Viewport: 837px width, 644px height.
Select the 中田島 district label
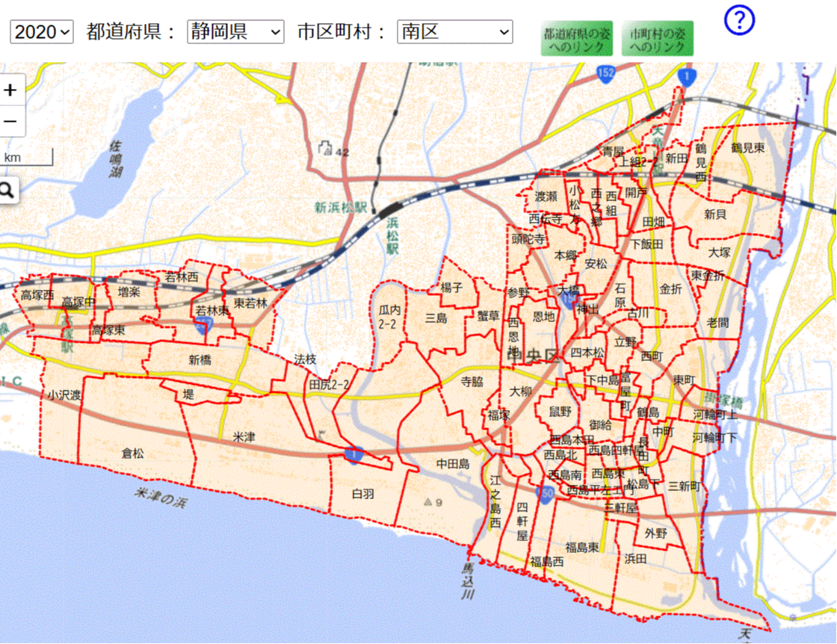pyautogui.click(x=453, y=464)
